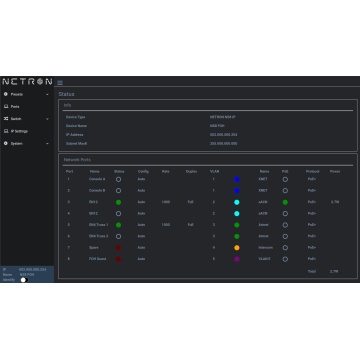Click the subnet mask value in Info panel

pos(223,144)
